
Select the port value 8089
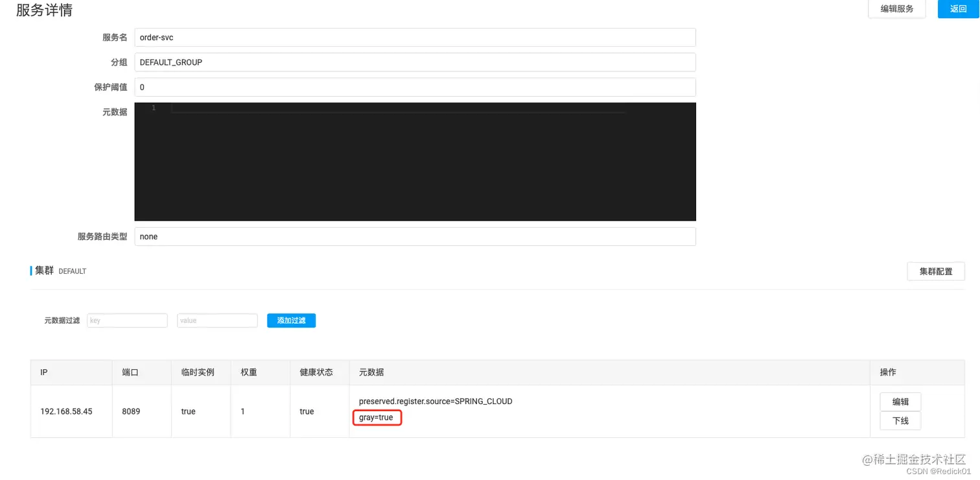[131, 411]
